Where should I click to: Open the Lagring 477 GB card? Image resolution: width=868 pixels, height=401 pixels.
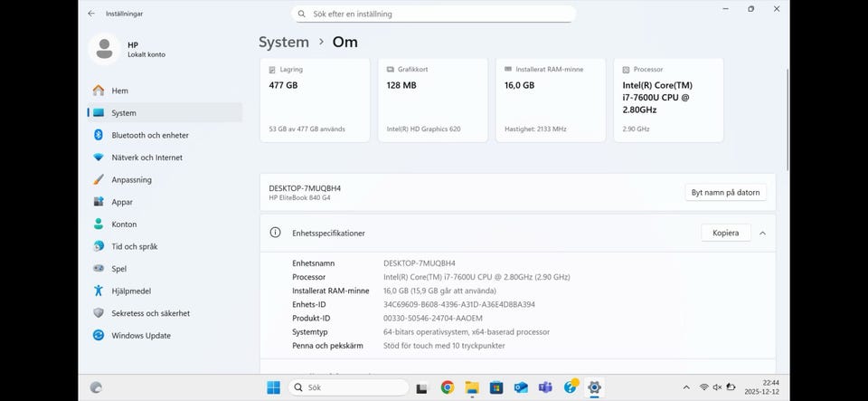click(x=315, y=100)
